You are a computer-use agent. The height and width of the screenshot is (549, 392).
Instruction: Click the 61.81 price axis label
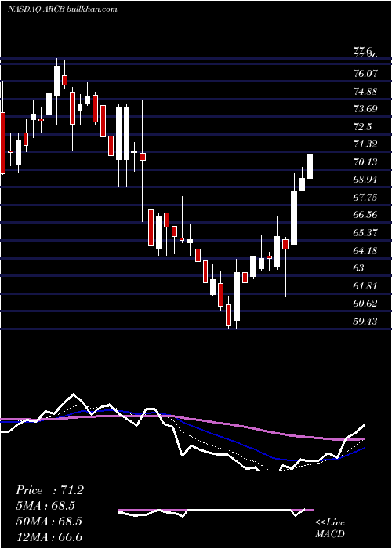point(366,286)
